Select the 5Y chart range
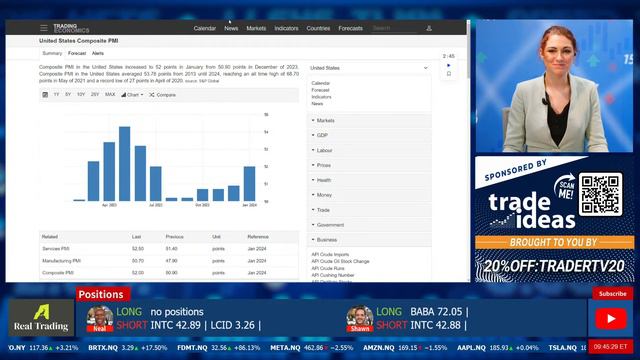640x360 pixels. coord(68,95)
